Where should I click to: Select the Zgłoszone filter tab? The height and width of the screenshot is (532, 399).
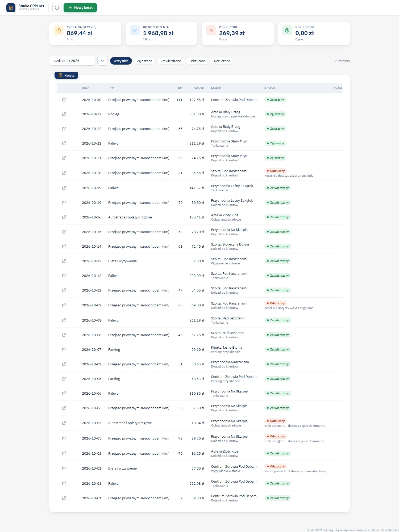click(144, 61)
